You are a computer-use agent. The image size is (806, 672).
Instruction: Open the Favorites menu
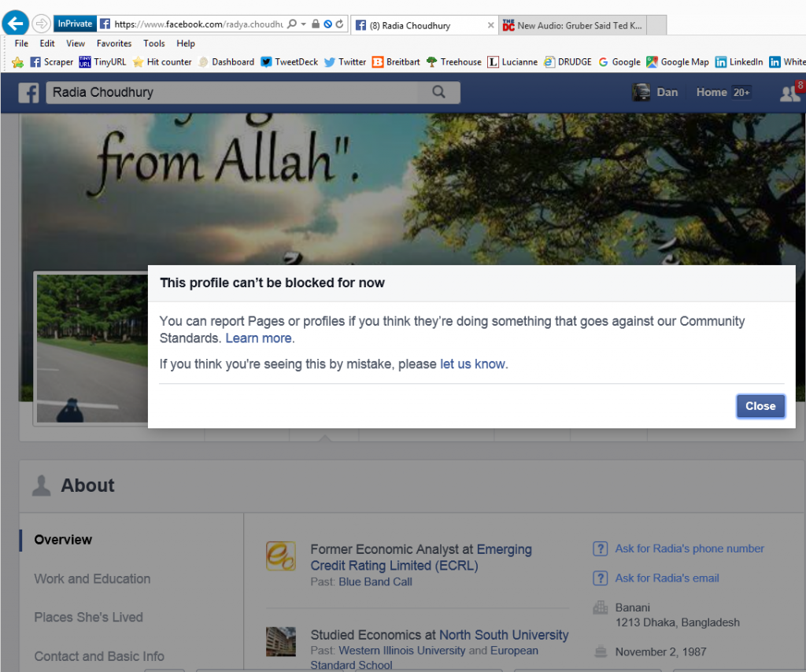114,43
